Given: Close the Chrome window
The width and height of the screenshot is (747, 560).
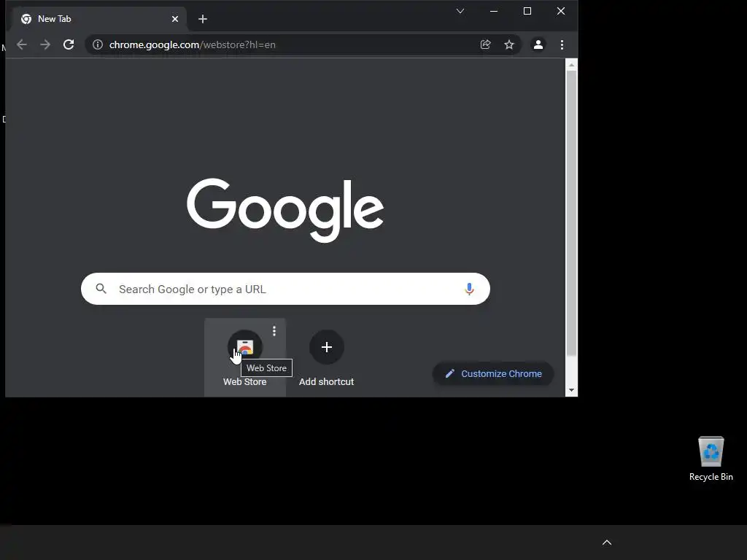Looking at the screenshot, I should [561, 11].
